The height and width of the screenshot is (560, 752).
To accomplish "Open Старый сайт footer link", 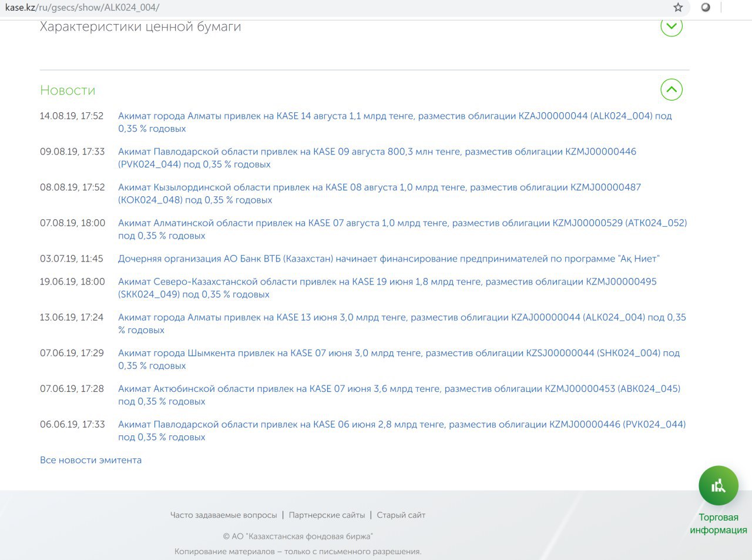I will [x=401, y=515].
